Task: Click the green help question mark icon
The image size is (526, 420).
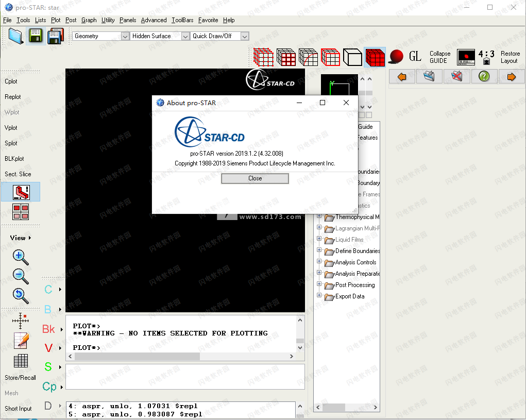Action: [484, 77]
